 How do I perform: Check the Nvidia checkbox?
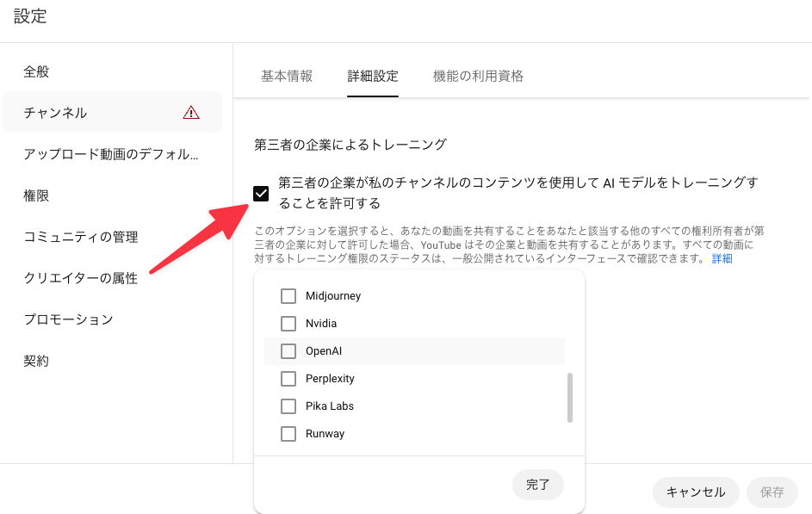[288, 324]
